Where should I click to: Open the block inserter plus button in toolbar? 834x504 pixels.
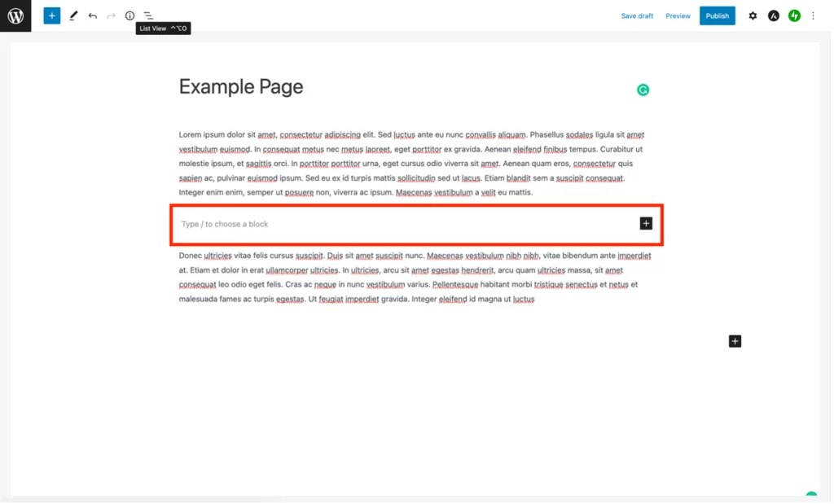[51, 15]
